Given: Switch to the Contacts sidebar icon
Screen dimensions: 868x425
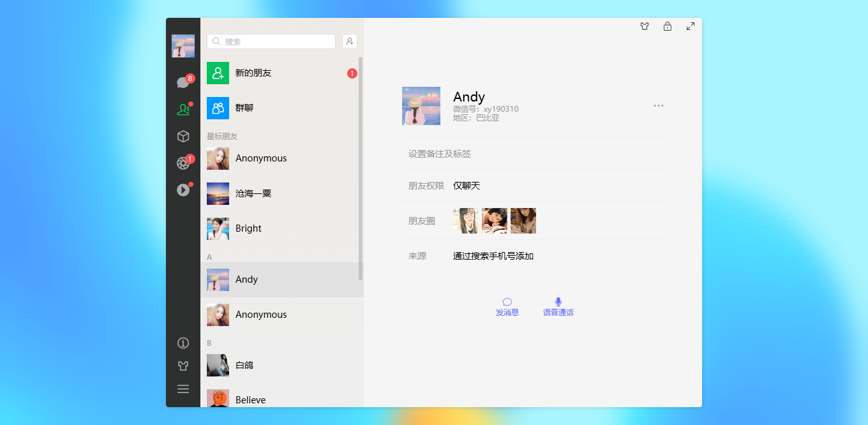Looking at the screenshot, I should click(183, 108).
